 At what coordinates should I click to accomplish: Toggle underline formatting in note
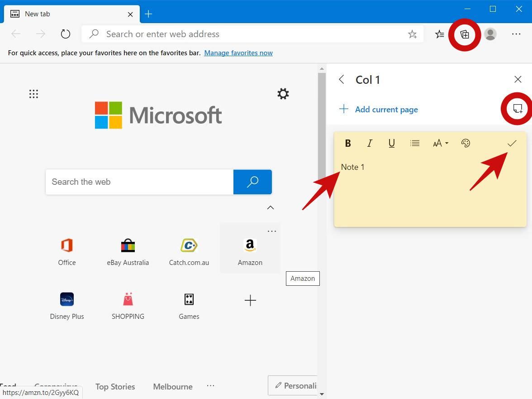(392, 143)
